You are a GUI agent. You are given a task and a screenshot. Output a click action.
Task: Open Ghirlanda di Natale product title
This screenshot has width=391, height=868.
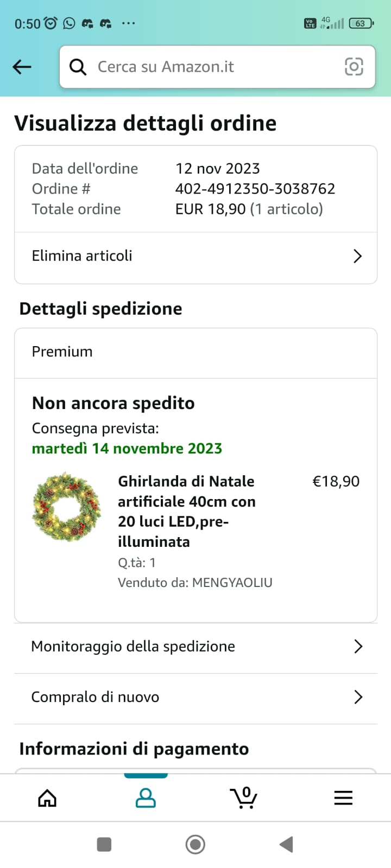click(186, 511)
